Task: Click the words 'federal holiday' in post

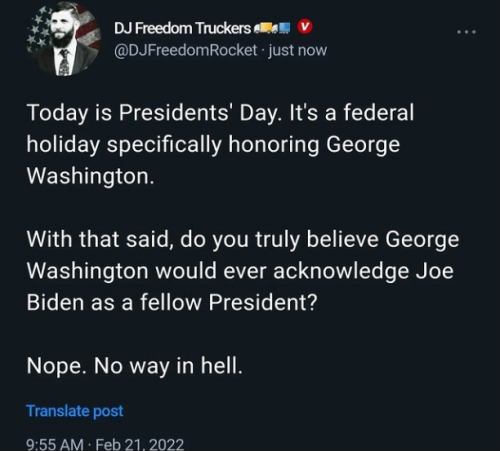Action: click(220, 128)
